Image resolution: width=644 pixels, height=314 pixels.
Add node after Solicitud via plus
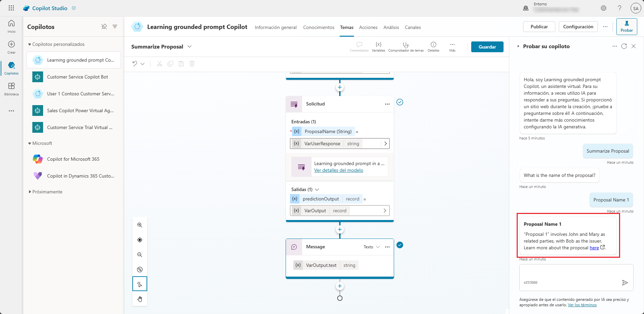(x=340, y=229)
